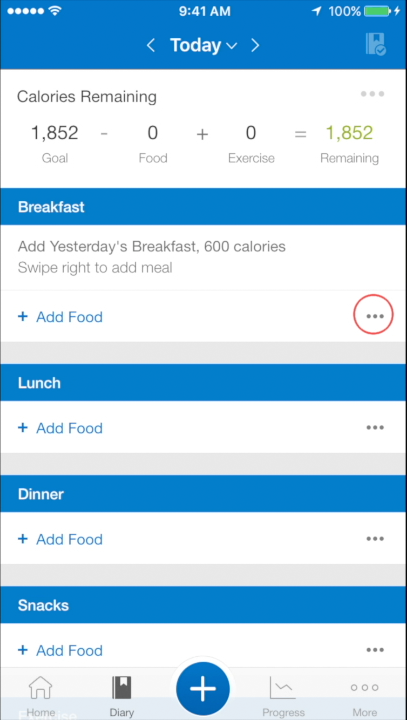Open the Today date dropdown
The height and width of the screenshot is (720, 407).
coord(204,45)
